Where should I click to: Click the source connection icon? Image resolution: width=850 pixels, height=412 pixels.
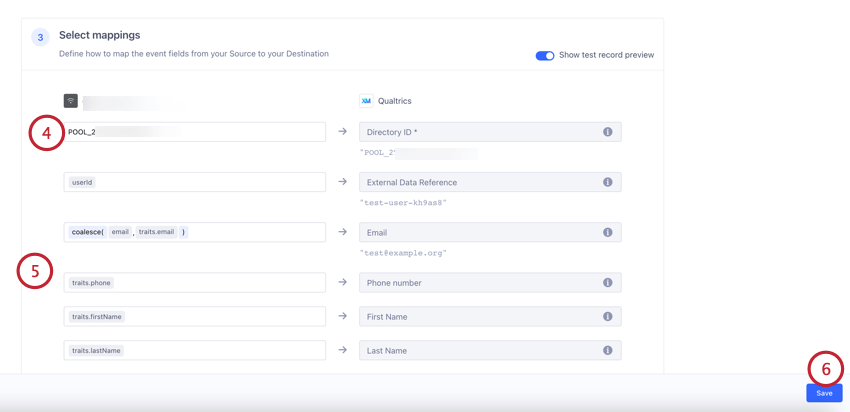pyautogui.click(x=71, y=101)
